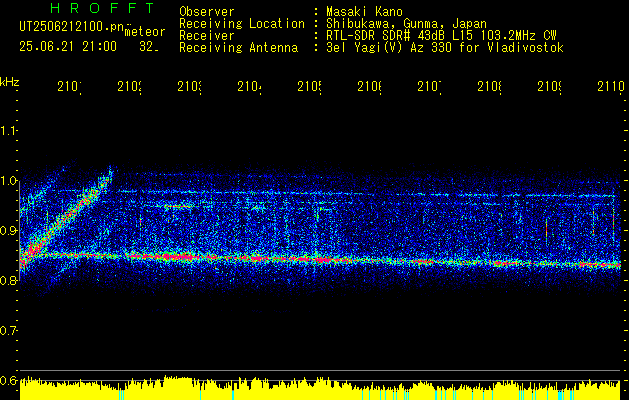This screenshot has width=629, height=400.
Task: Click the 2105 time axis marker
Action: (x=309, y=87)
